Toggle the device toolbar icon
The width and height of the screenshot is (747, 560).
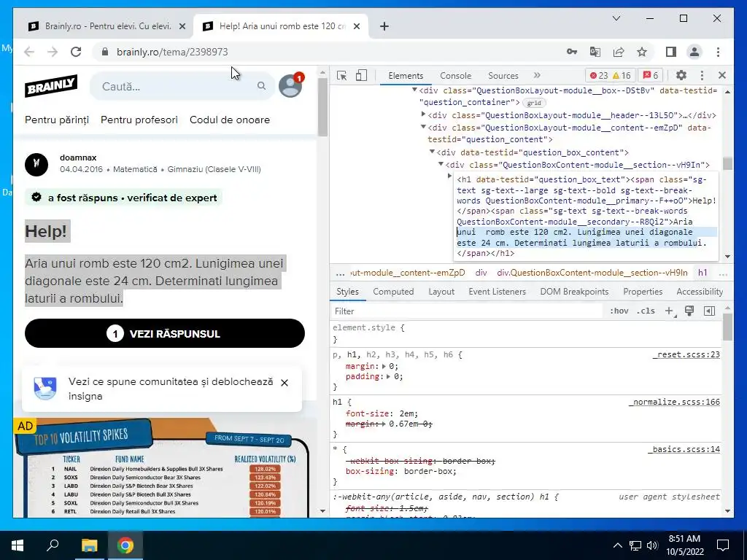[362, 75]
